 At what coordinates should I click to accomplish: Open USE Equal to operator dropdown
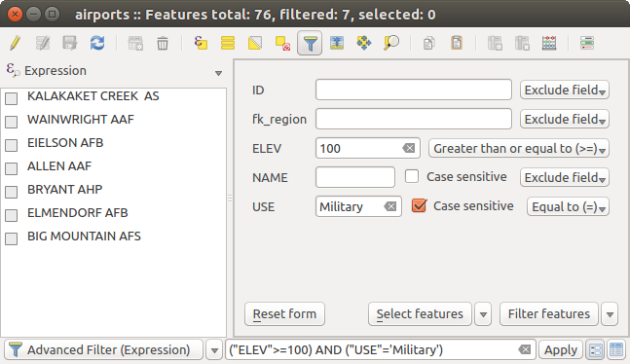click(x=568, y=207)
